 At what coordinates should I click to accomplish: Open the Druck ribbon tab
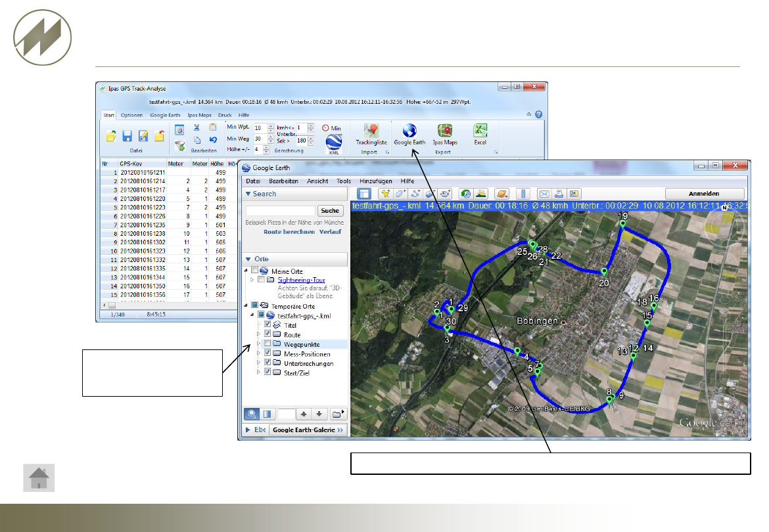point(225,115)
